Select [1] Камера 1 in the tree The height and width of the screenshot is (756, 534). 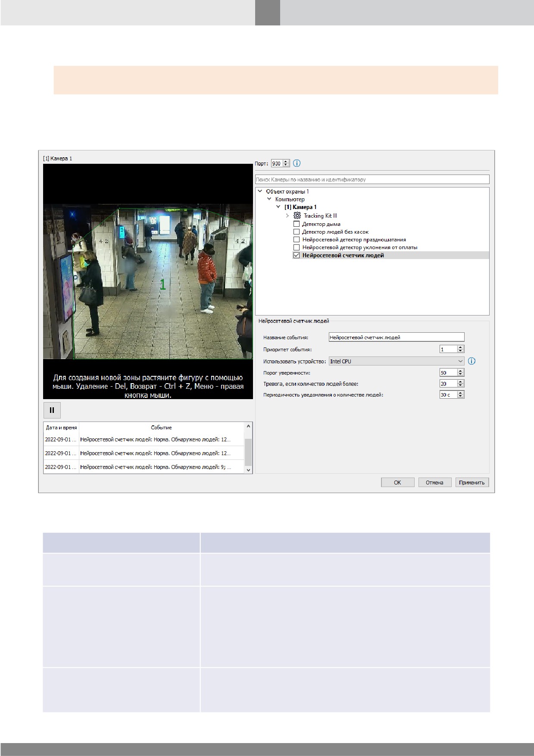click(300, 207)
